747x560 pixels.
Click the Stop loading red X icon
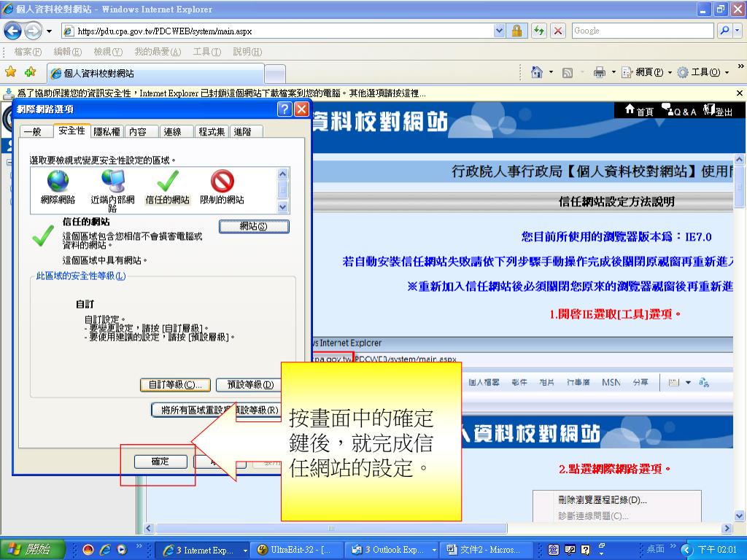(558, 31)
